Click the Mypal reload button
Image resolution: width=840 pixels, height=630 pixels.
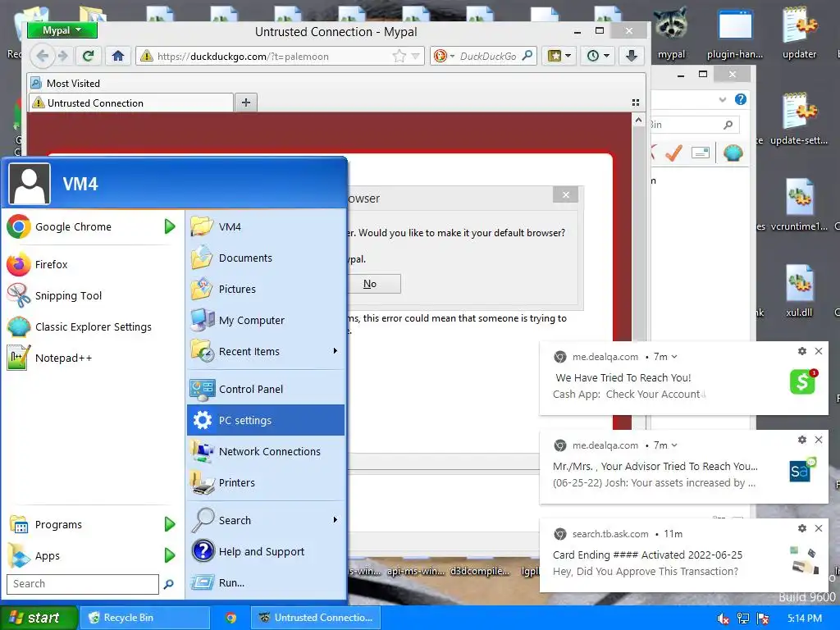[x=89, y=56]
